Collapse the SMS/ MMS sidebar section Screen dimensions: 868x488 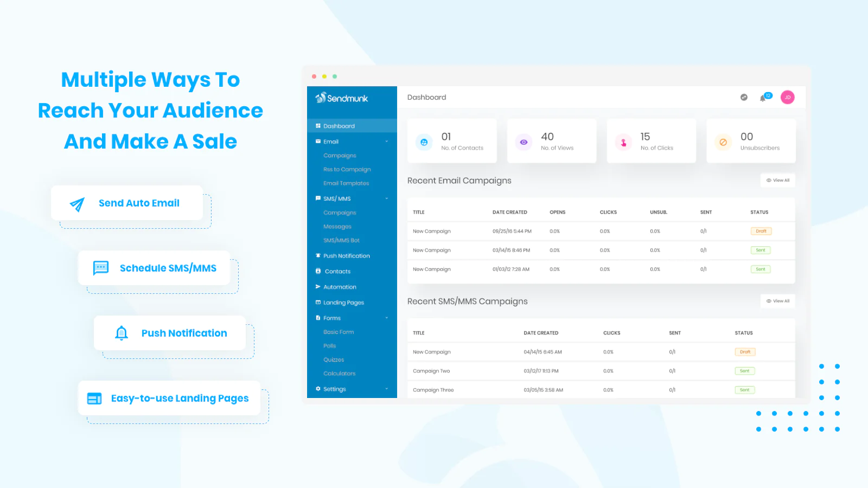[387, 198]
